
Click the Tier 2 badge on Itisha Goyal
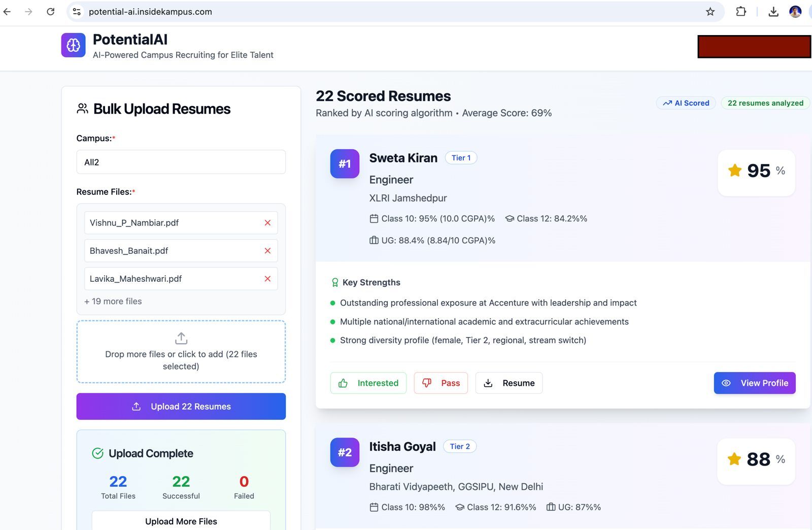coord(459,446)
